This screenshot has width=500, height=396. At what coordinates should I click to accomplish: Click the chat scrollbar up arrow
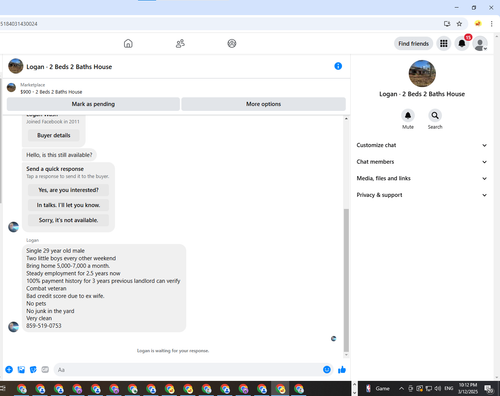pos(346,119)
